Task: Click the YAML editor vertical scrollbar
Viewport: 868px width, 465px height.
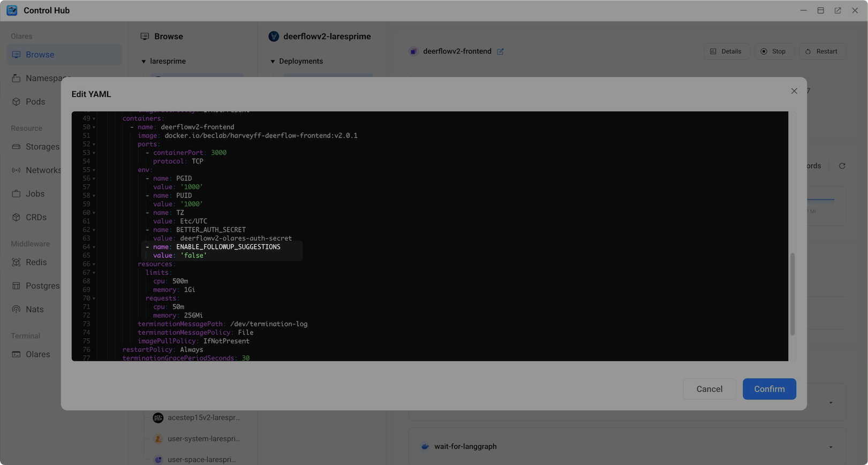Action: pyautogui.click(x=792, y=294)
